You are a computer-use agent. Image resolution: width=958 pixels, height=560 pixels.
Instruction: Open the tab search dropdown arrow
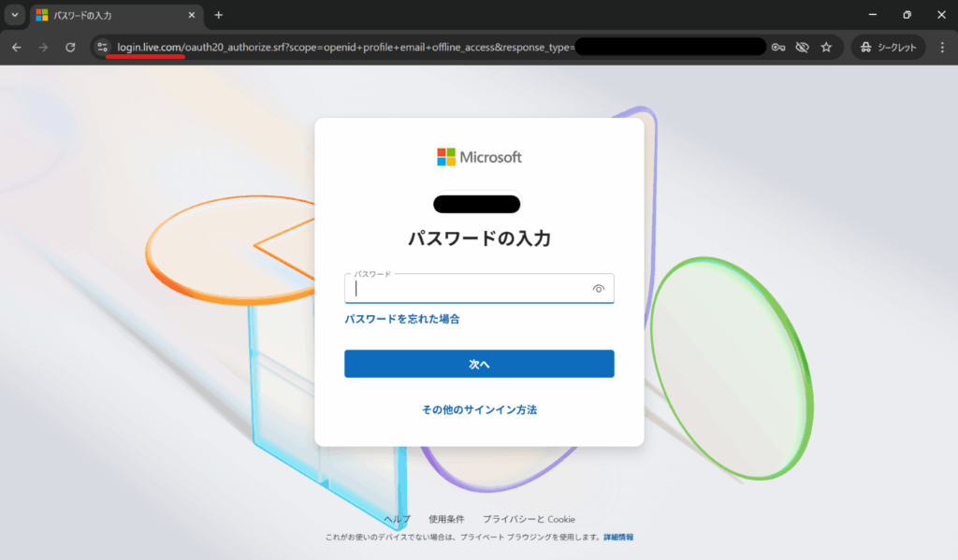pos(15,15)
